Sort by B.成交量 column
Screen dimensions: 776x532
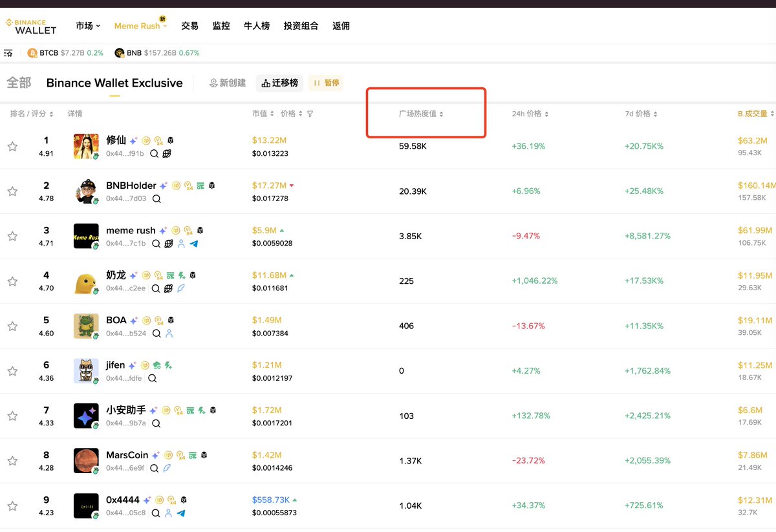point(756,114)
